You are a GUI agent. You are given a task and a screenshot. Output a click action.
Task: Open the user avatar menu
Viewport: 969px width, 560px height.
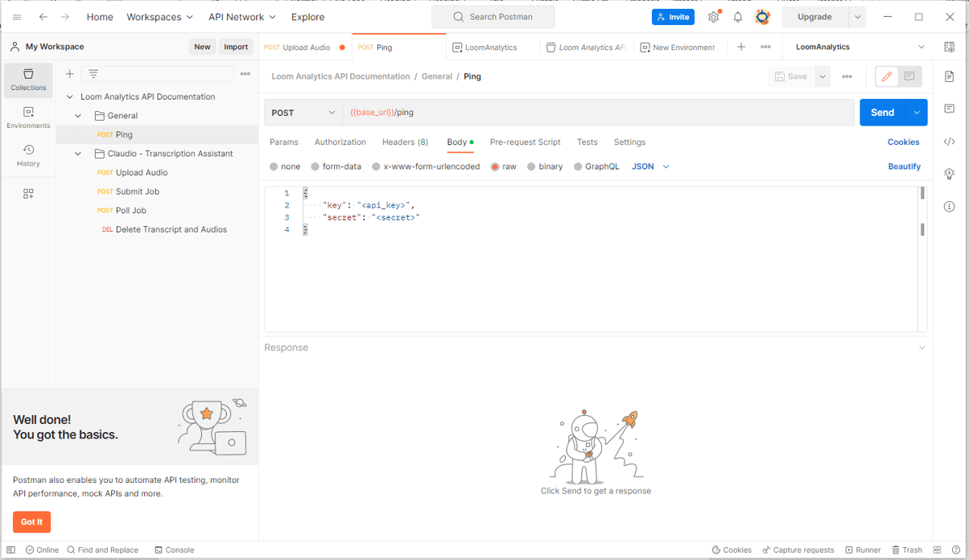tap(762, 17)
